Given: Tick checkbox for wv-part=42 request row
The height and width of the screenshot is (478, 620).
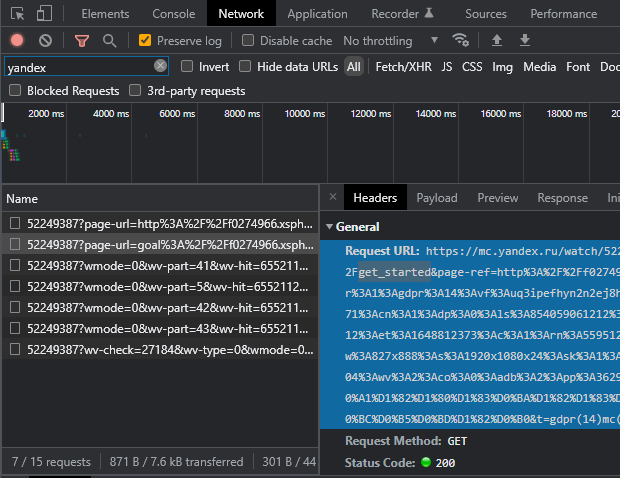Looking at the screenshot, I should 15,307.
